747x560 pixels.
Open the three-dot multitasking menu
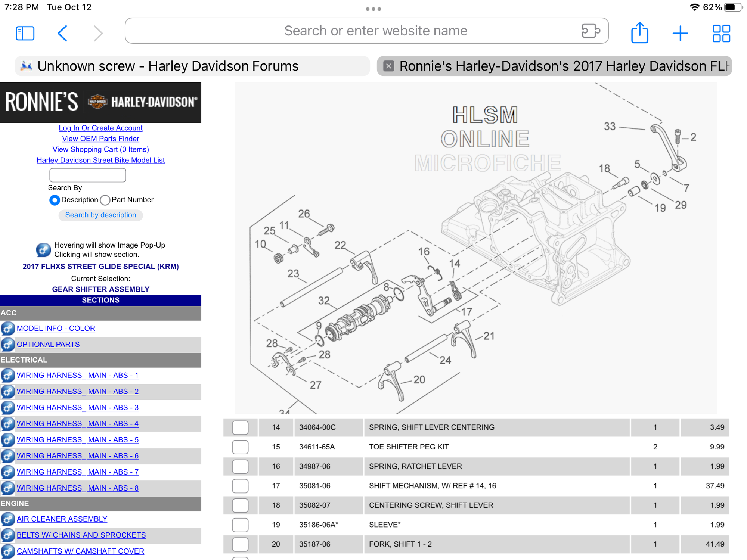(x=373, y=9)
